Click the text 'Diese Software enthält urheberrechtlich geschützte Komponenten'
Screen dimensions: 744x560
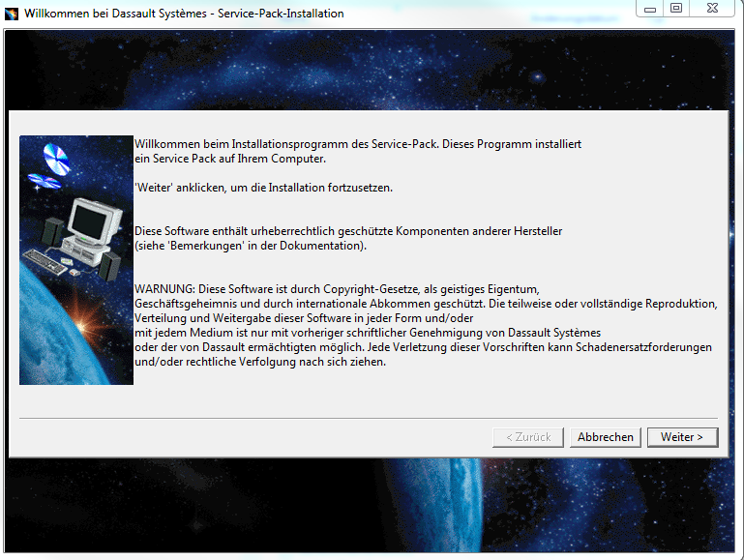pos(298,231)
